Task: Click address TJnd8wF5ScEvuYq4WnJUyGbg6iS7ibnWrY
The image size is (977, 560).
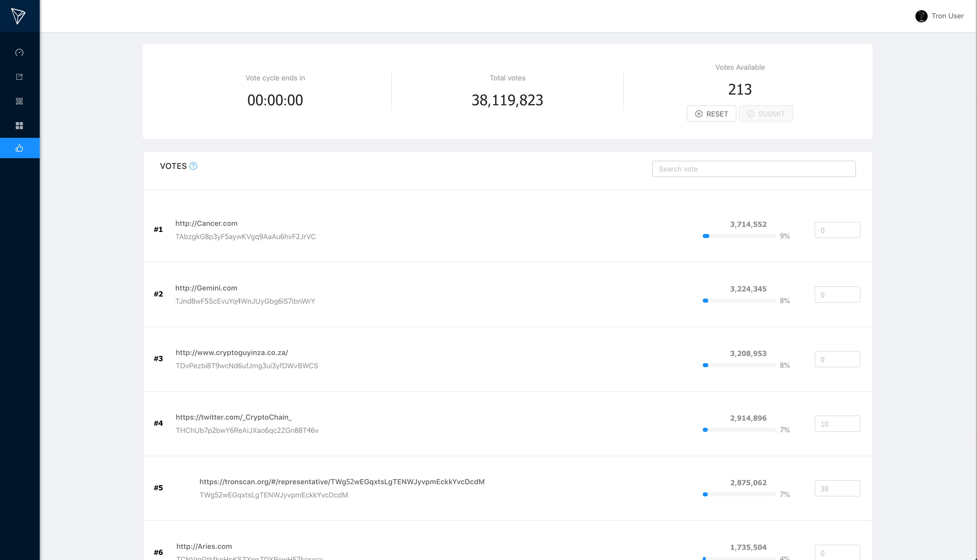Action: pyautogui.click(x=245, y=301)
